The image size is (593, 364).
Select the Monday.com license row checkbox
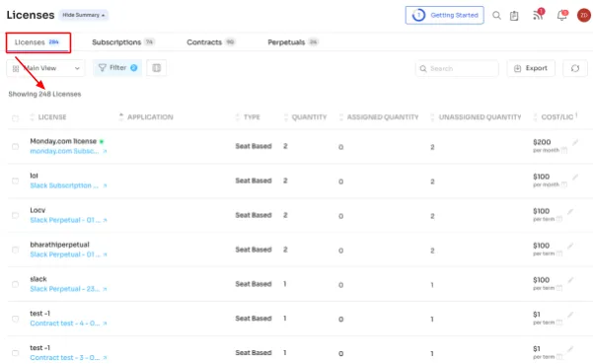(15, 146)
